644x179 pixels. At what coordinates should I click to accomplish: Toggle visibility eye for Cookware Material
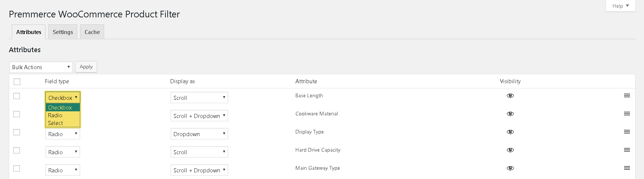tap(510, 114)
